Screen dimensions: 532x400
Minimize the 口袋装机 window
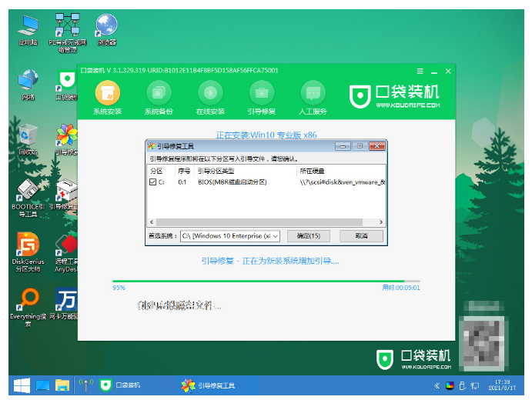434,72
